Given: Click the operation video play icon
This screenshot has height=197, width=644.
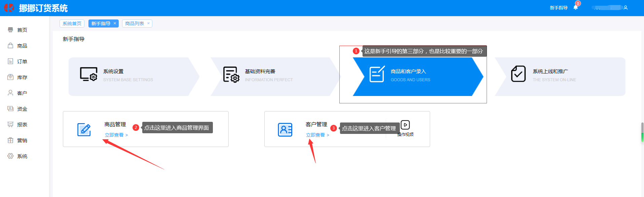Looking at the screenshot, I should [x=405, y=125].
